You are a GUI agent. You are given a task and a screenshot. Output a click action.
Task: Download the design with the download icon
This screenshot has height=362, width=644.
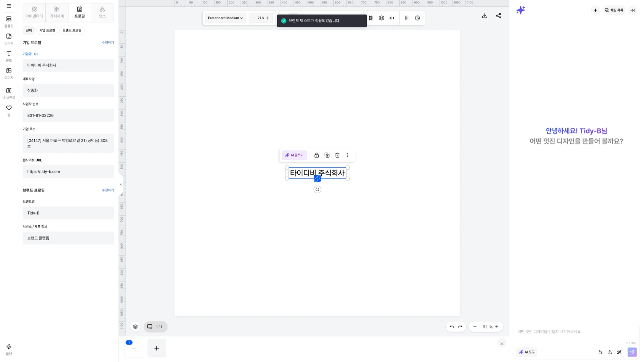click(485, 16)
